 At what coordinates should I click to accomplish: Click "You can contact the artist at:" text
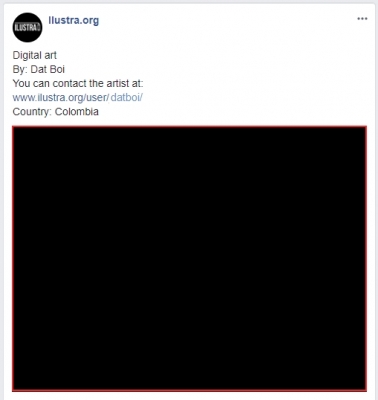tap(78, 83)
